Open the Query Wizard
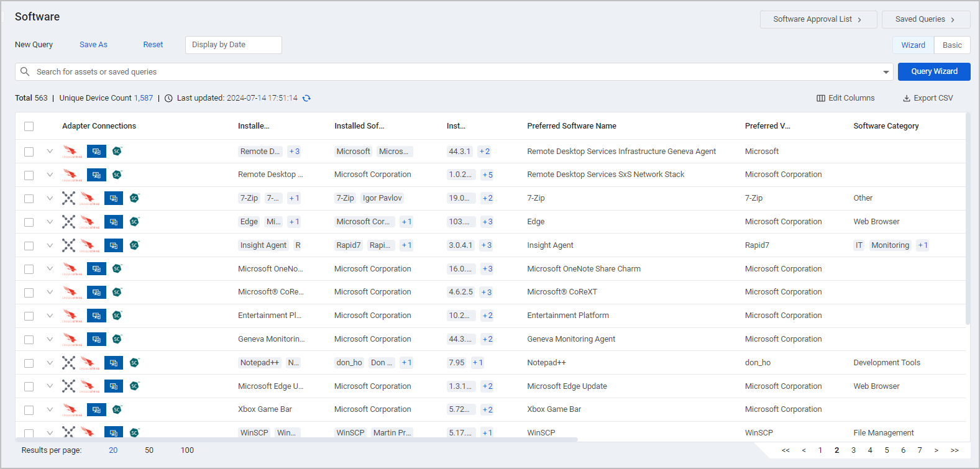 pos(934,71)
